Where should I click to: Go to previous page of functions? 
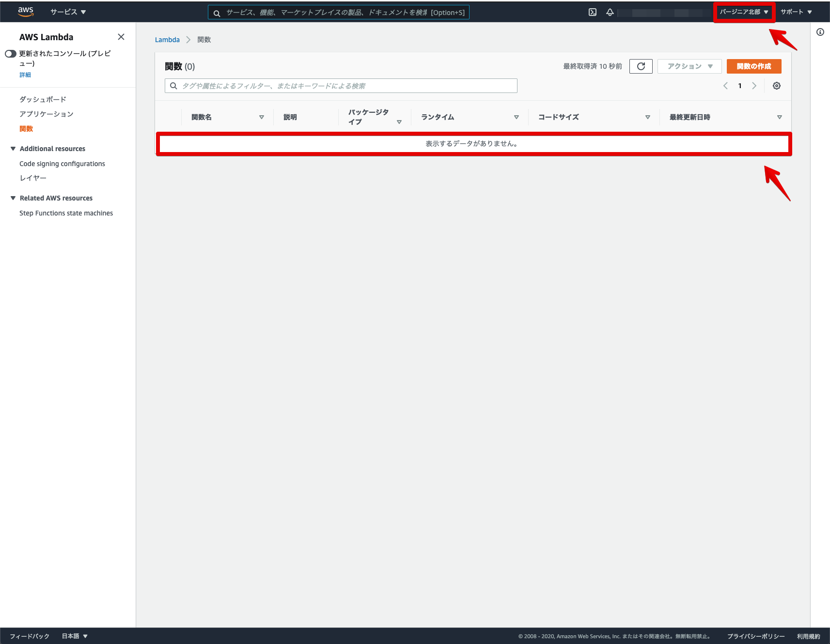coord(725,86)
